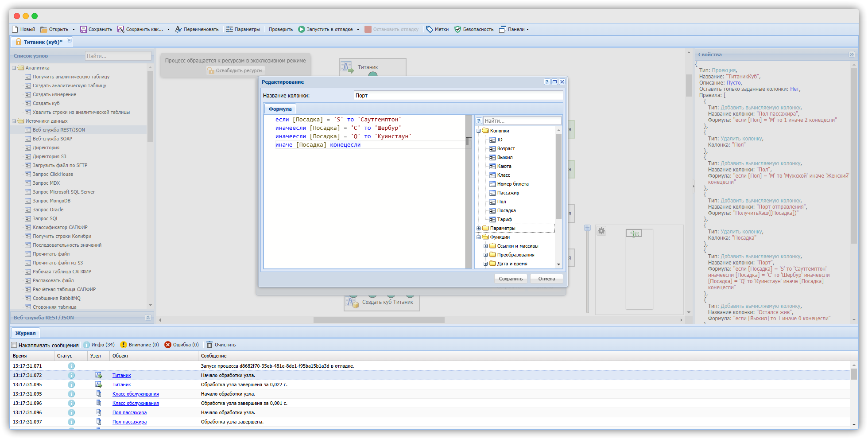Open the Титаник link in the 13:17:31.072 row
The height and width of the screenshot is (439, 868).
(x=121, y=375)
